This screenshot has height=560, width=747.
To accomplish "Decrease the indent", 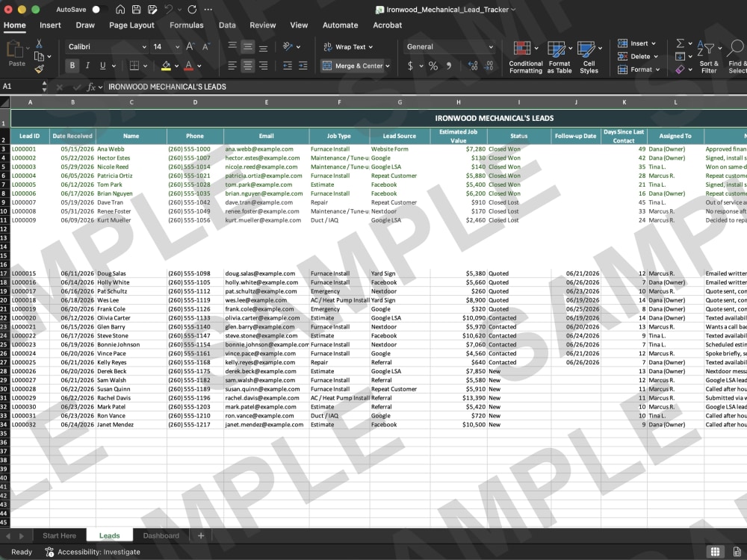I will coord(288,66).
